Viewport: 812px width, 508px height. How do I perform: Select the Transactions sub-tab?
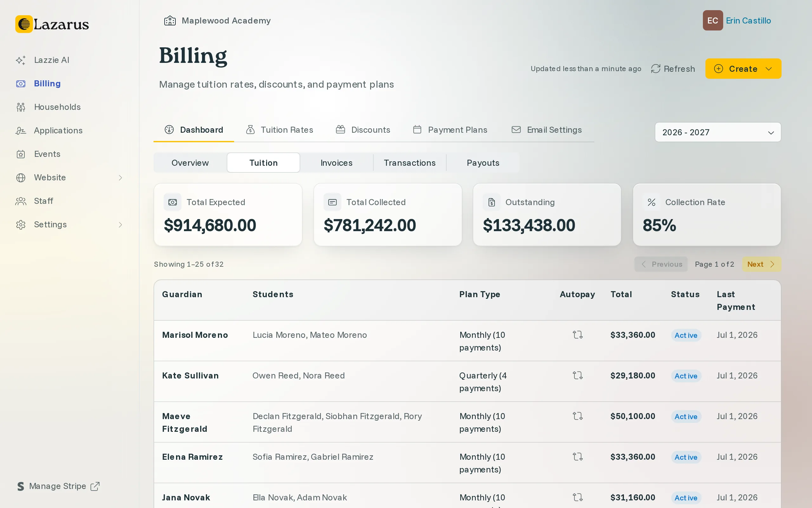coord(410,163)
